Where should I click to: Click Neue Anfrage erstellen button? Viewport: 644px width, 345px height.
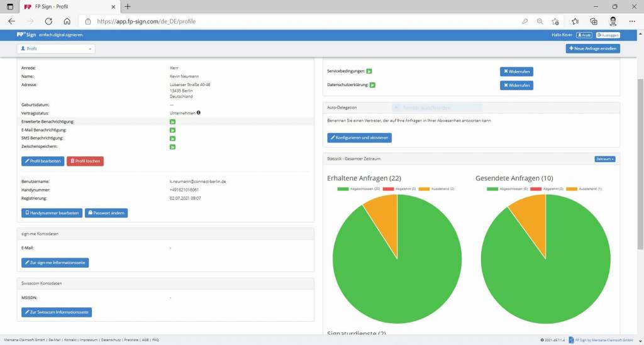click(593, 48)
